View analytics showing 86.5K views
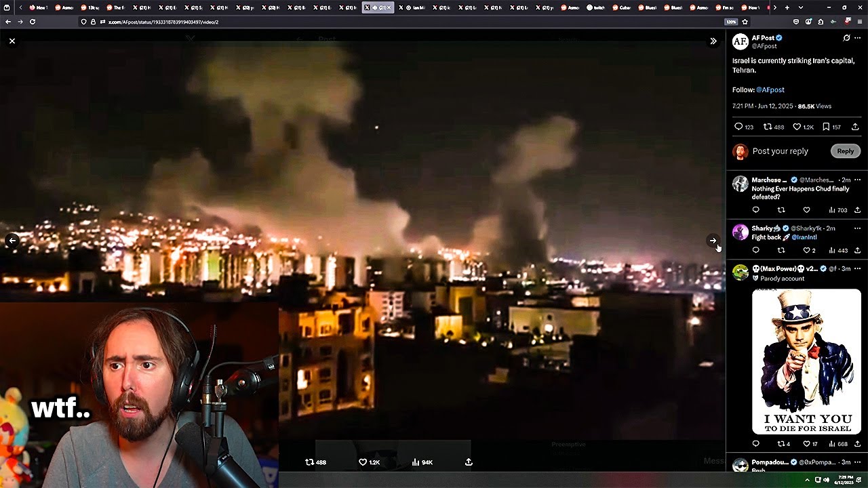Viewport: 868px width, 488px height. [816, 106]
